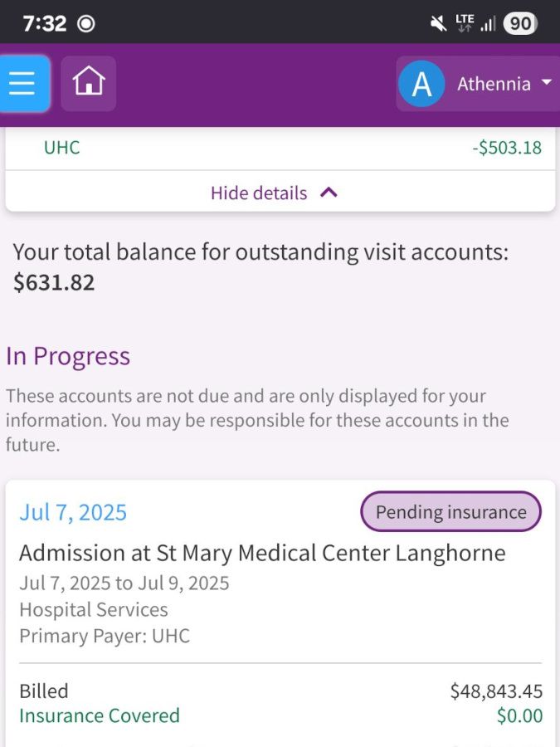560x747 pixels.
Task: Tap the 7:32 clock in status bar
Action: (45, 23)
